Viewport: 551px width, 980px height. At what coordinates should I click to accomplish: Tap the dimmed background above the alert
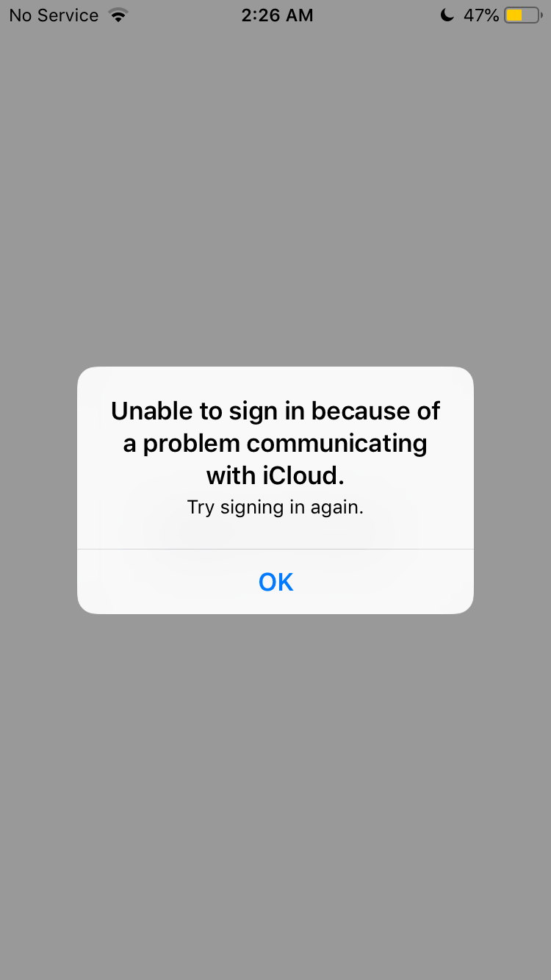[x=275, y=198]
